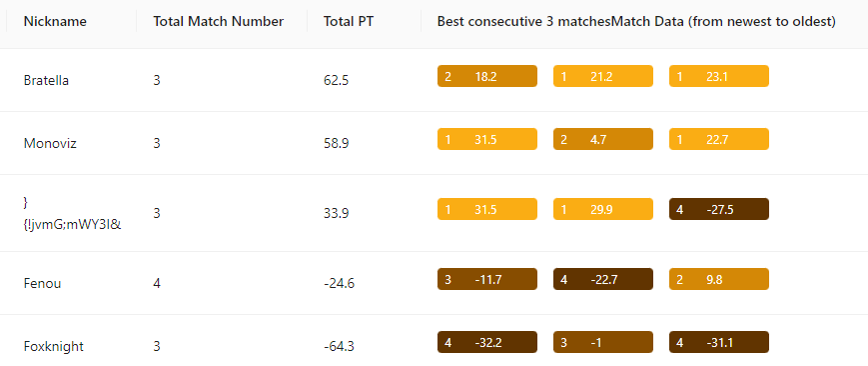Select Fenou's match badge showing 9.8

click(719, 279)
